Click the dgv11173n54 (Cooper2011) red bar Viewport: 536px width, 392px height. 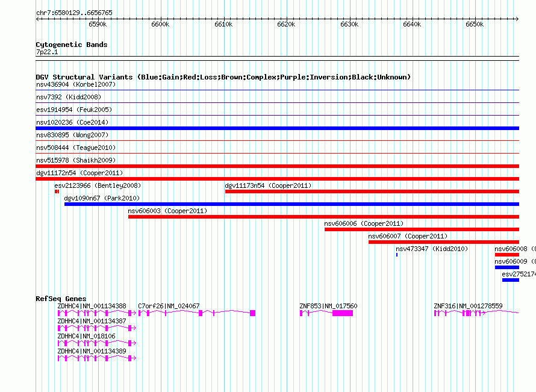pyautogui.click(x=372, y=191)
